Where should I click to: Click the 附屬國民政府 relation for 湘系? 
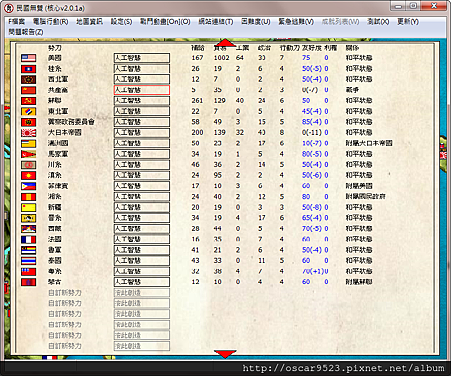click(x=366, y=197)
